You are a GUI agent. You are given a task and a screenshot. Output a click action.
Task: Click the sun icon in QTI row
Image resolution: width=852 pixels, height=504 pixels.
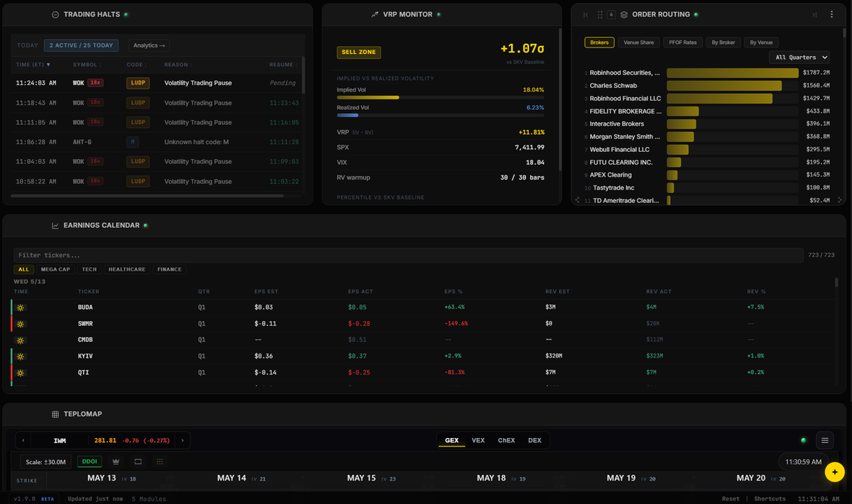pos(21,373)
